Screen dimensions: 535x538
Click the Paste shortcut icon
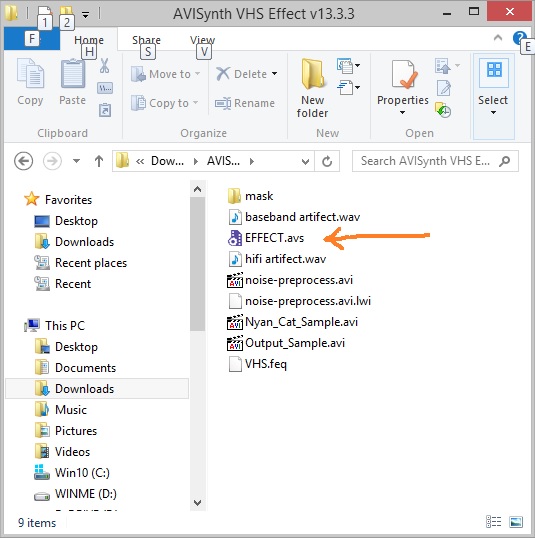tap(105, 110)
